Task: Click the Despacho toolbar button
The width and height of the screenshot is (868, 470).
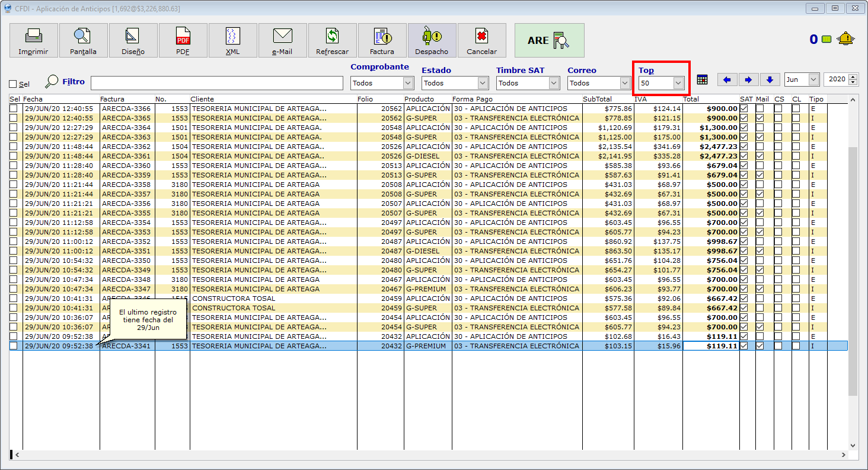Action: coord(432,40)
